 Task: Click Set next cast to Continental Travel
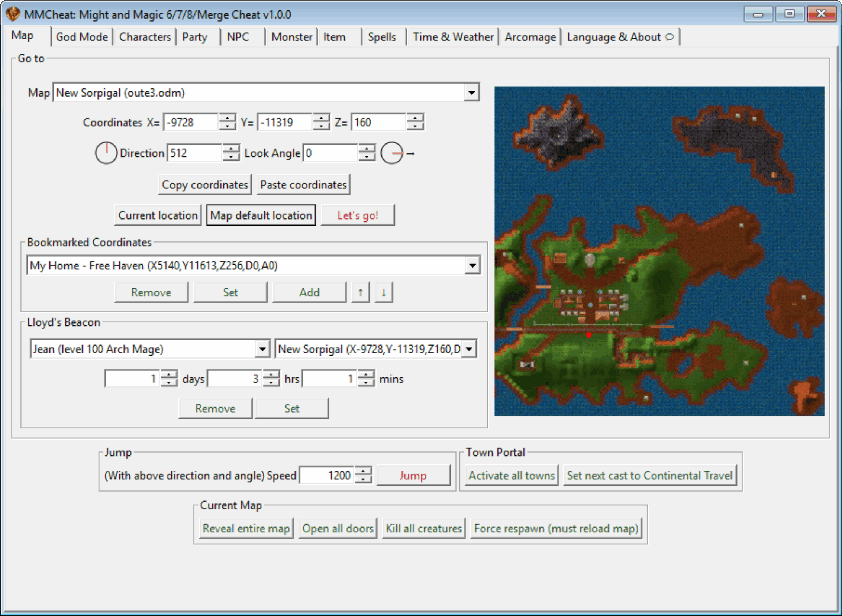click(x=650, y=476)
